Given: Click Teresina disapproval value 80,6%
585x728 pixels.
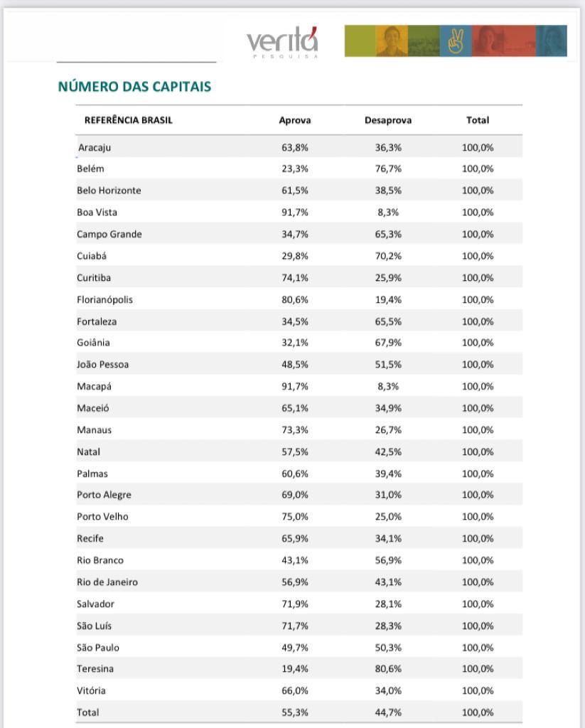Looking at the screenshot, I should click(388, 668).
